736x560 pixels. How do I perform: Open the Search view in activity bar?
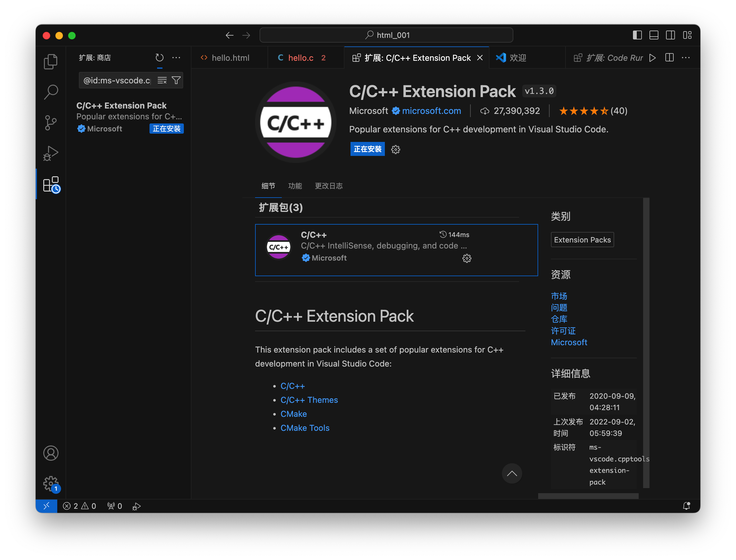click(51, 92)
